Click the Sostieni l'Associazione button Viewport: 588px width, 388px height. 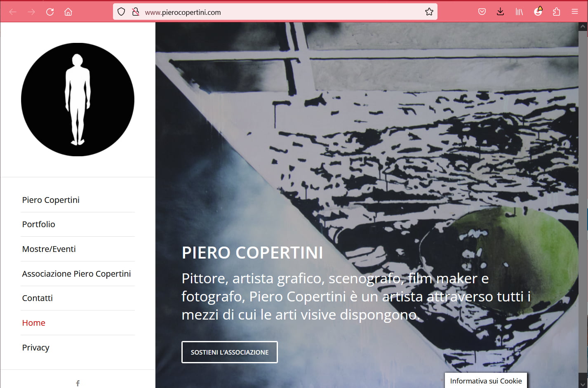pyautogui.click(x=230, y=352)
